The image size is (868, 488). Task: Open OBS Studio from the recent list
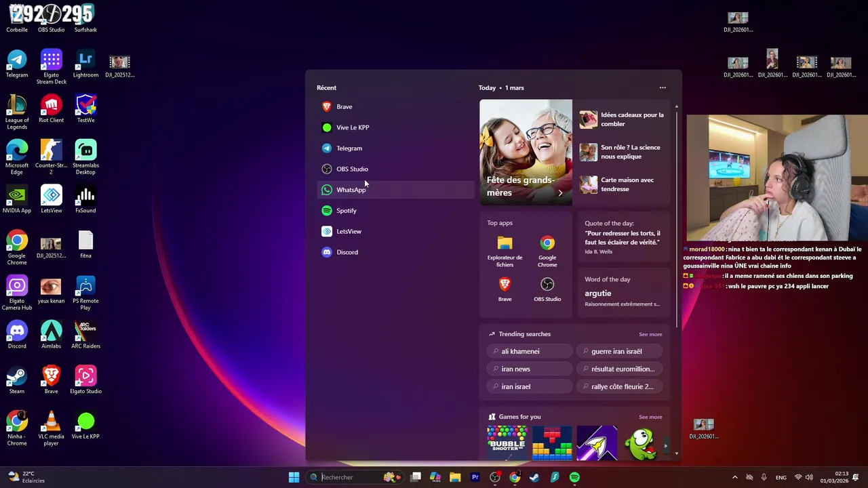tap(395, 169)
